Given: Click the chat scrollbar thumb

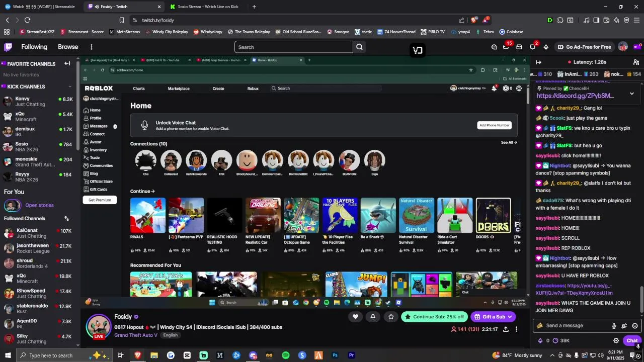Looking at the screenshot, I should [x=641, y=299].
